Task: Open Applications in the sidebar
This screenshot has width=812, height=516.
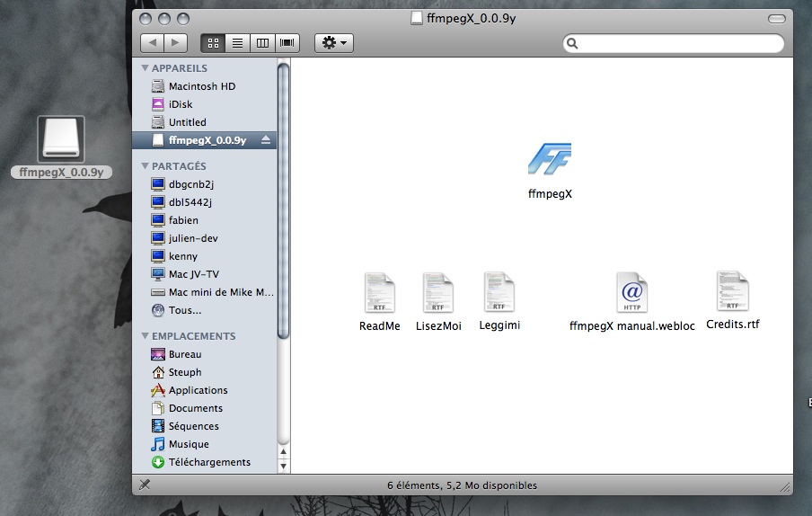Action: tap(198, 390)
